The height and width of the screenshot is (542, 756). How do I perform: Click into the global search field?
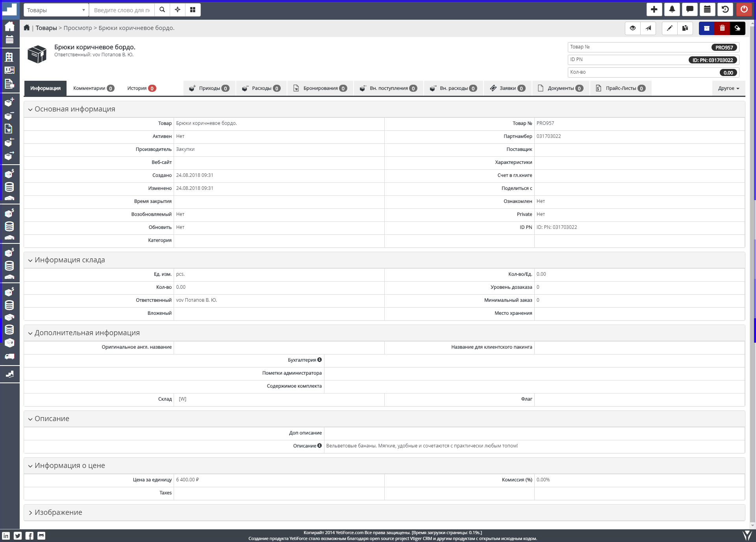click(x=122, y=10)
